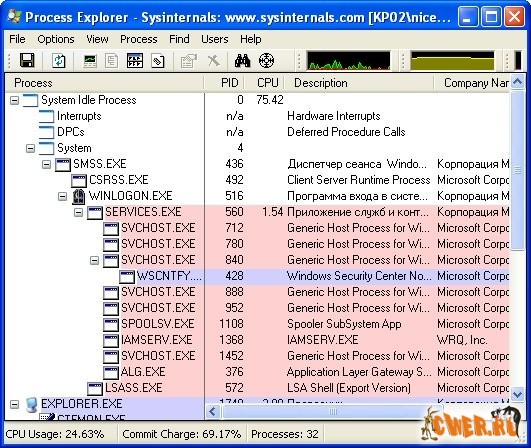Click the Refresh Now toolbar icon
The height and width of the screenshot is (448, 531).
(59, 61)
